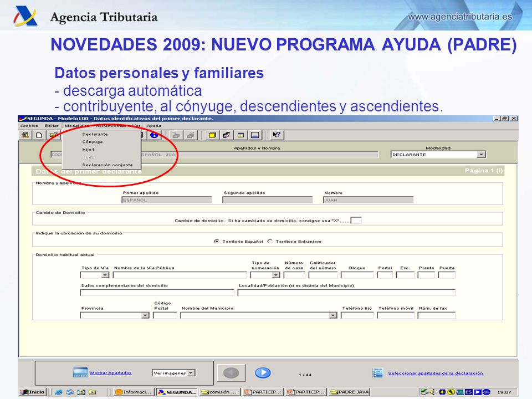Image resolution: width=532 pixels, height=399 pixels.
Task: Open Internet Explorer from quick launch
Action: coord(59,392)
